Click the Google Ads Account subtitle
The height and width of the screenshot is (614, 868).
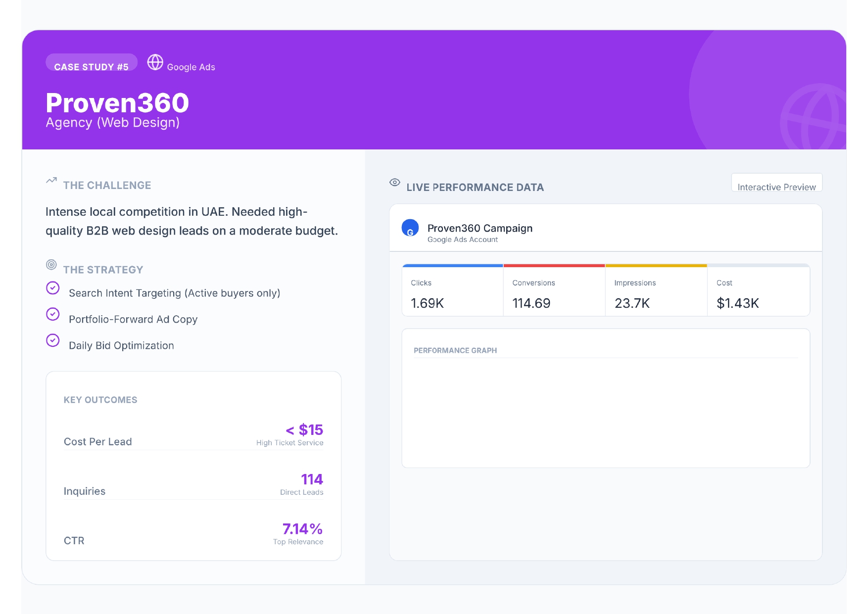pyautogui.click(x=463, y=239)
